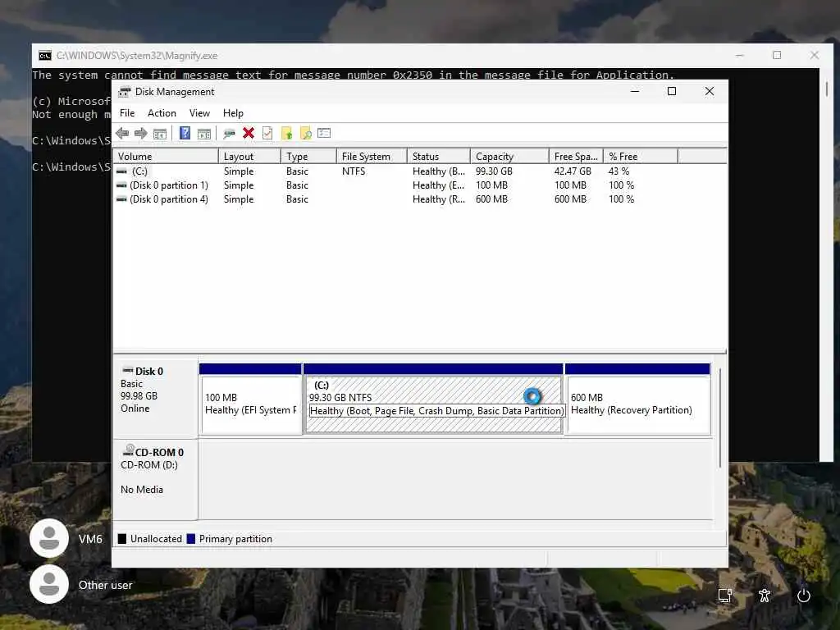Maximize the Disk Management window
The width and height of the screenshot is (840, 630).
pos(672,92)
